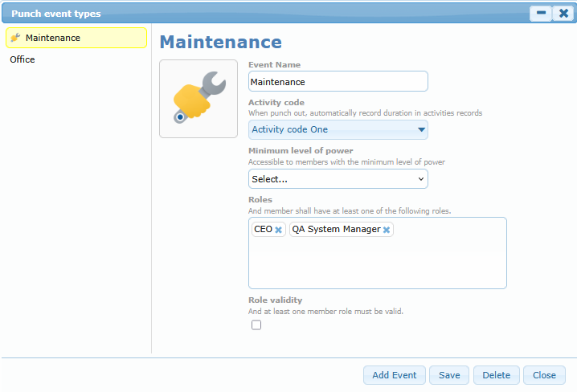The width and height of the screenshot is (577, 392).
Task: Expand the Minimum level of power select
Action: (x=338, y=179)
